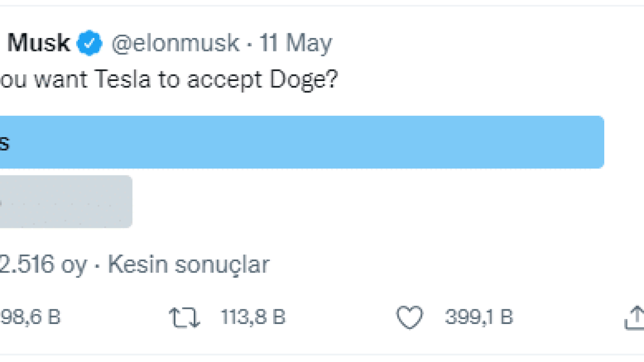This screenshot has height=362, width=644.
Task: Open the Musk display name profile
Action: pyautogui.click(x=39, y=43)
